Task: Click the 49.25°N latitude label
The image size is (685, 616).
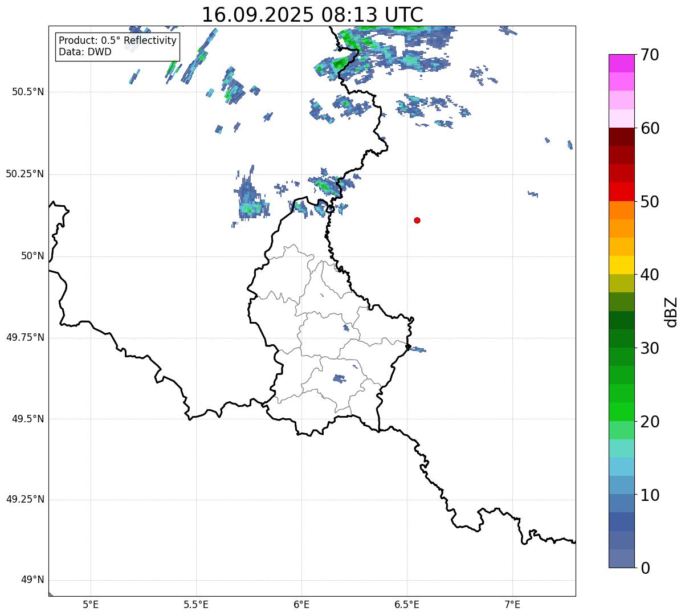Action: [x=25, y=500]
